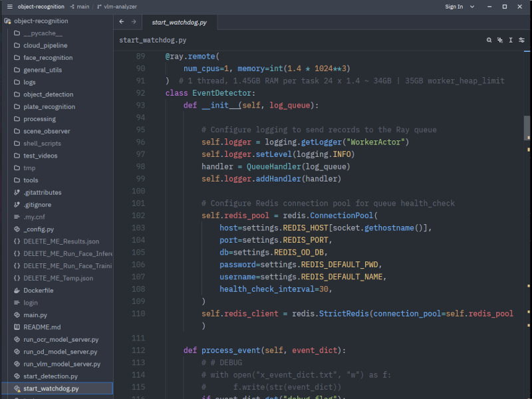The height and width of the screenshot is (399, 532).
Task: Click the start_watchdog.py breadcrumb
Action: click(153, 40)
